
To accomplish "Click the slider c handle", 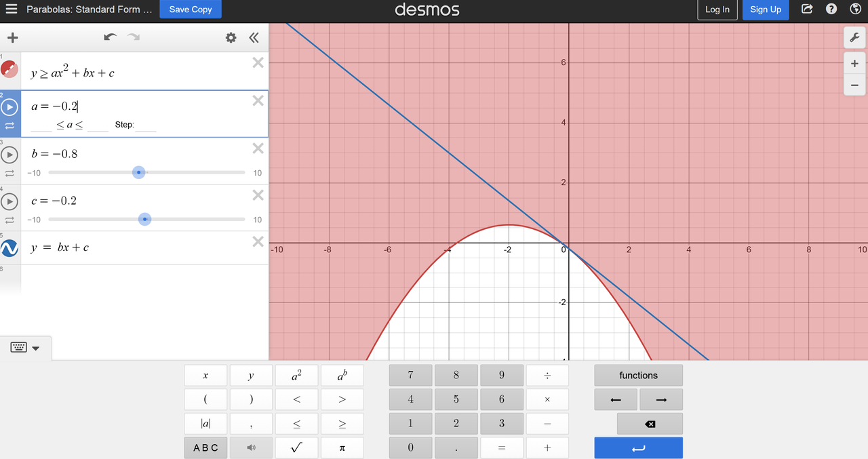I will 144,220.
